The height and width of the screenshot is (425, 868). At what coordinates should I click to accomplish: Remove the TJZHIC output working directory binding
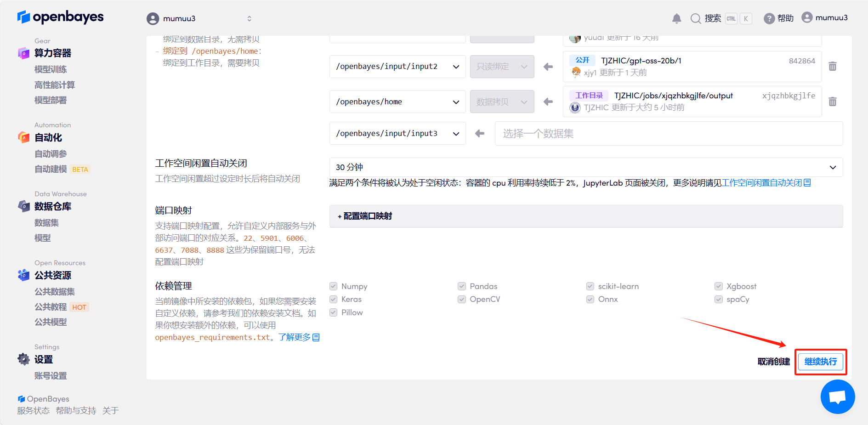tap(832, 102)
